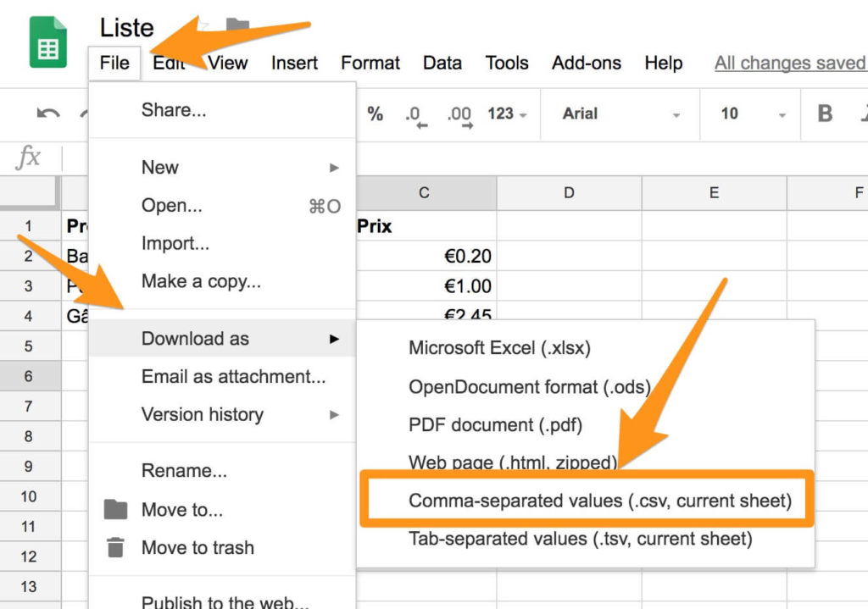Choose Publish to the web...
This screenshot has width=868, height=609.
[222, 601]
